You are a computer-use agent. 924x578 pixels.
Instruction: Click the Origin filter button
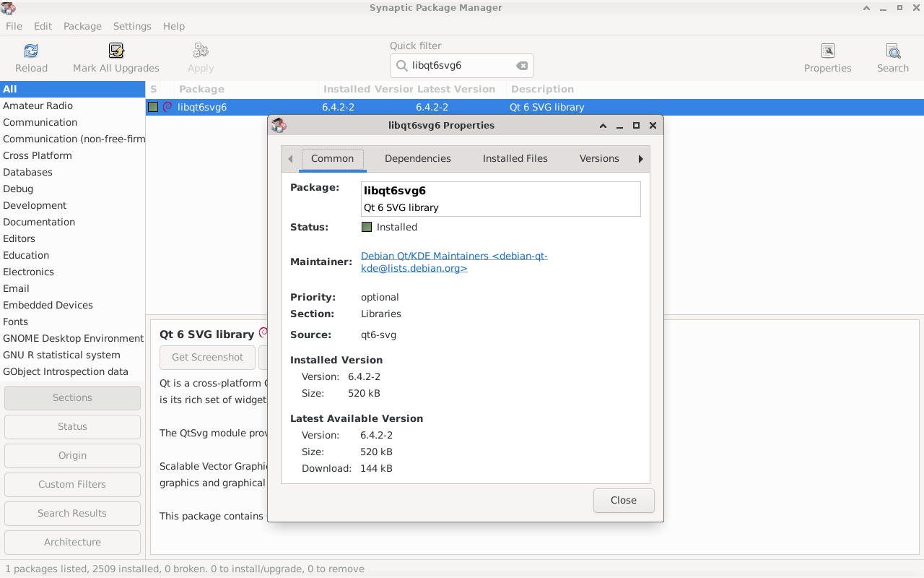point(72,455)
